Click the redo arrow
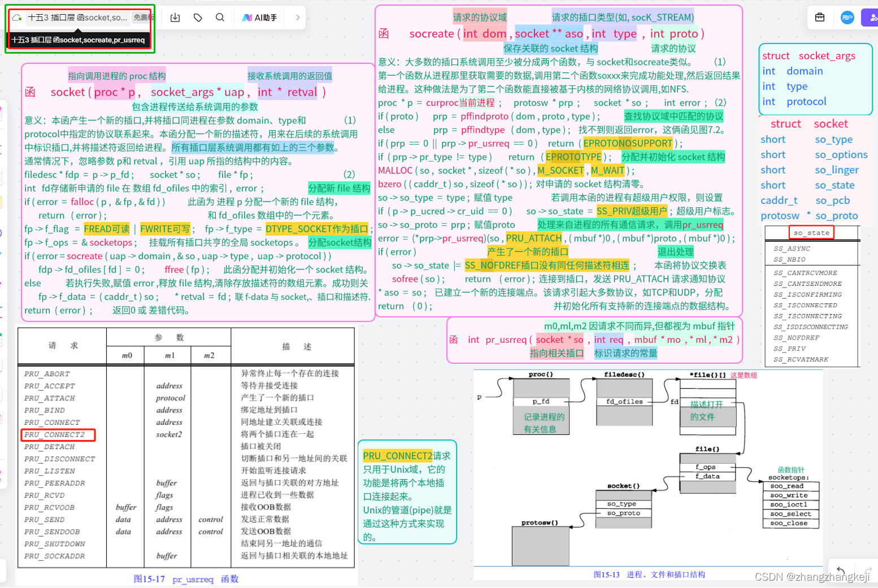Image resolution: width=878 pixels, height=588 pixels. pos(868,569)
